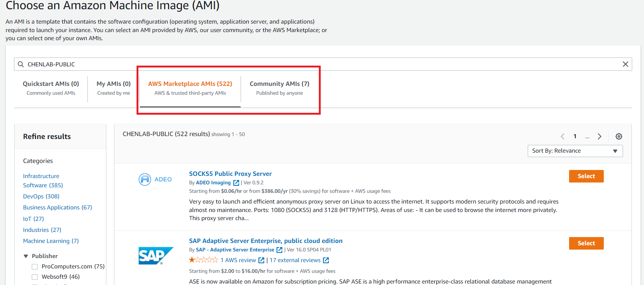
Task: Click page number 1 in pagination
Action: [575, 136]
